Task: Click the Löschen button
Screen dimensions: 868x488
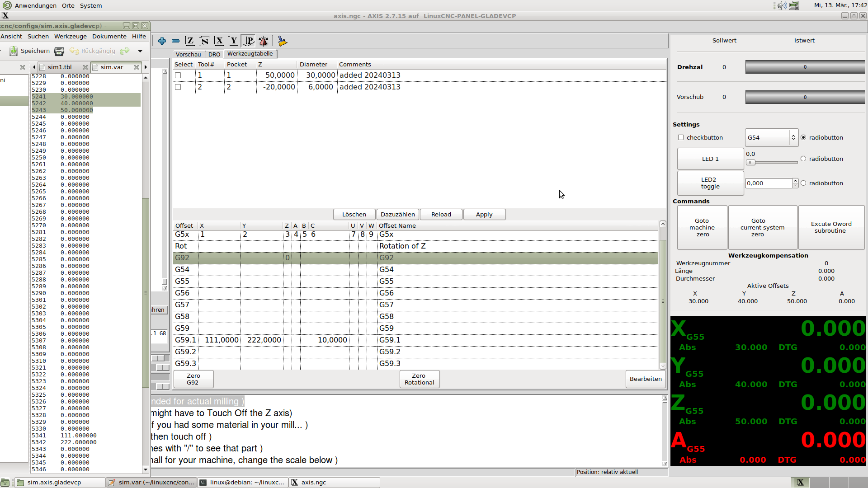Action: coord(354,215)
